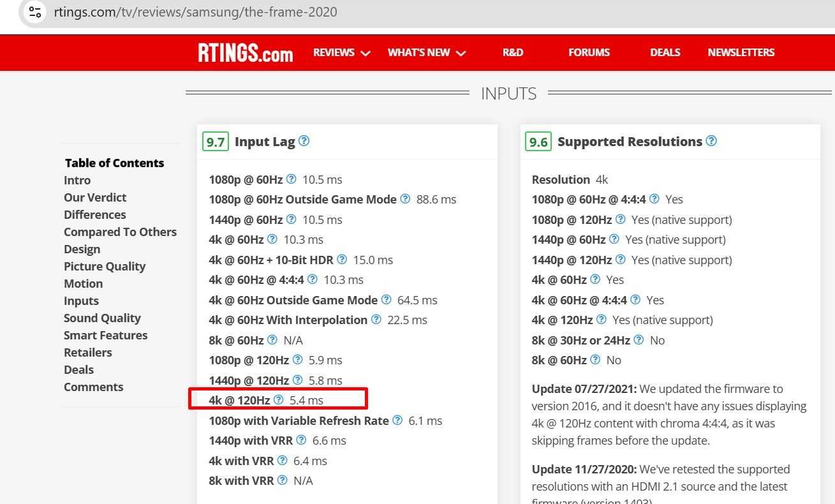Click help icon next to Input Lag's 1440p @ 60Hz

pos(292,219)
